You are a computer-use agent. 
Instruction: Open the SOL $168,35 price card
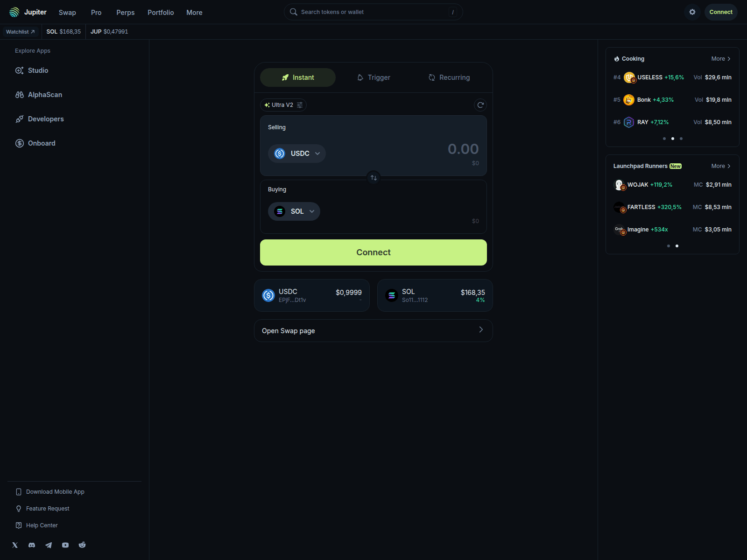[435, 295]
